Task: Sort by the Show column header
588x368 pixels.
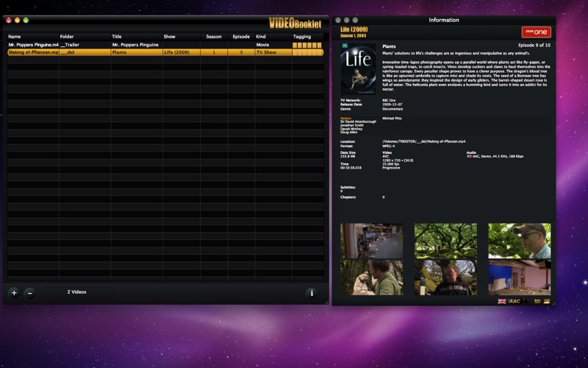Action: click(181, 36)
